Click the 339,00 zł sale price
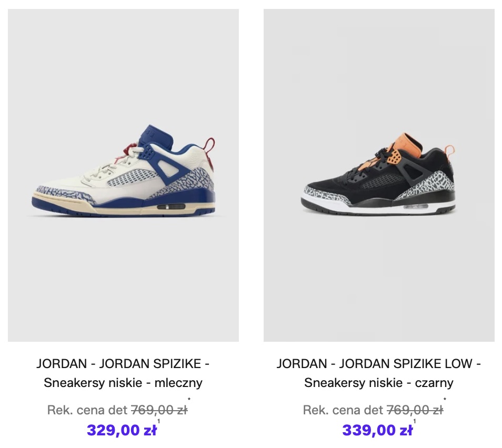Image resolution: width=502 pixels, height=448 pixels. pyautogui.click(x=377, y=430)
